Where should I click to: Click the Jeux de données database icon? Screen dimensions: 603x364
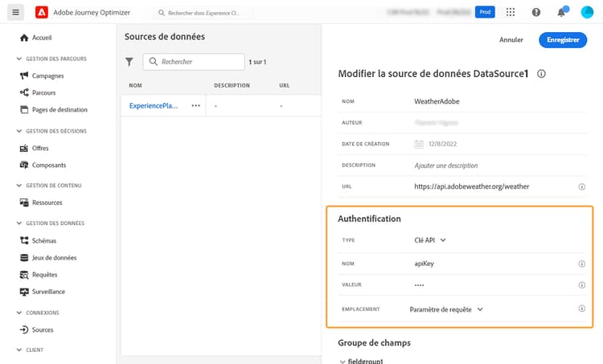24,257
